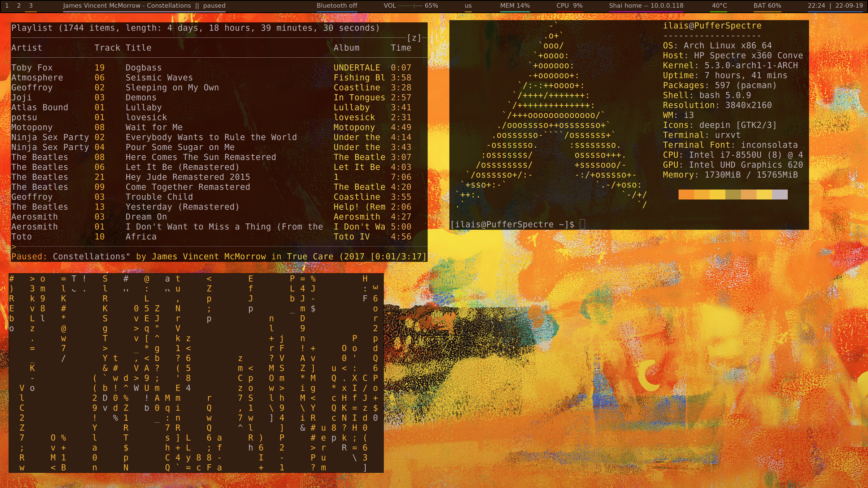Click the Shai home network indicator
868x488 pixels.
coord(646,6)
